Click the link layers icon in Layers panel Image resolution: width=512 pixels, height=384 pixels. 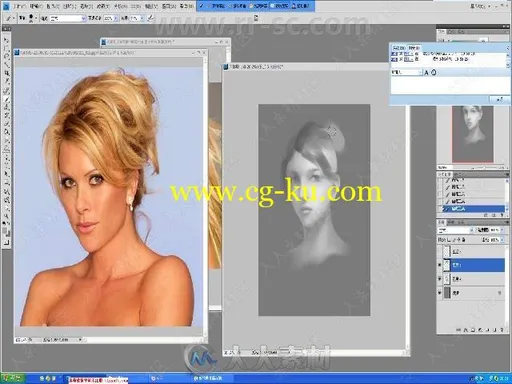(x=459, y=330)
